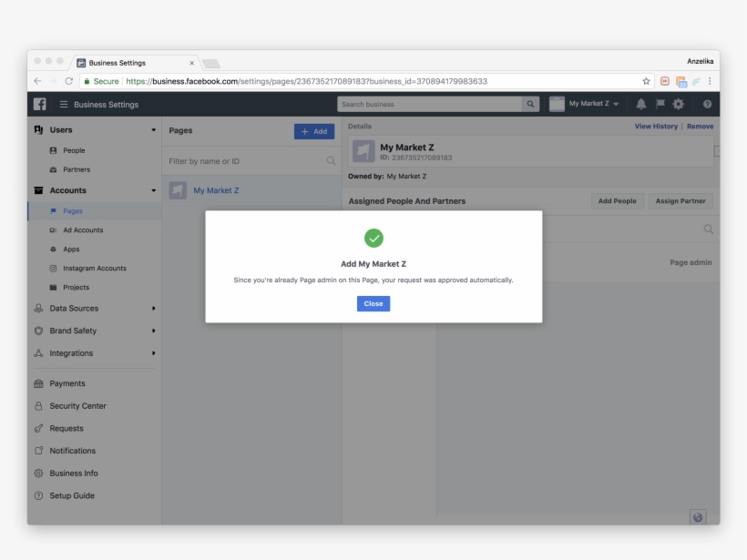Click the green feather extension icon
This screenshot has width=747, height=560.
[696, 81]
